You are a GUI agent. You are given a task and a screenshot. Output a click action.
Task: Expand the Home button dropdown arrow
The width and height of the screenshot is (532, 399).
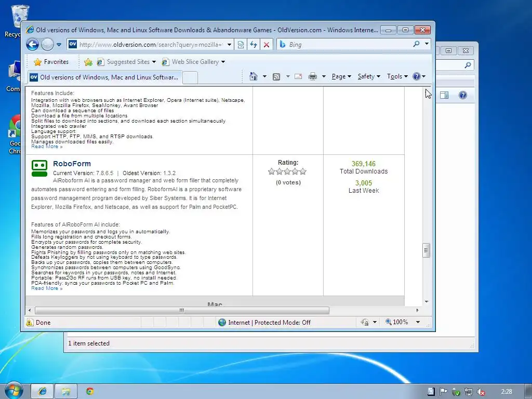(x=264, y=76)
